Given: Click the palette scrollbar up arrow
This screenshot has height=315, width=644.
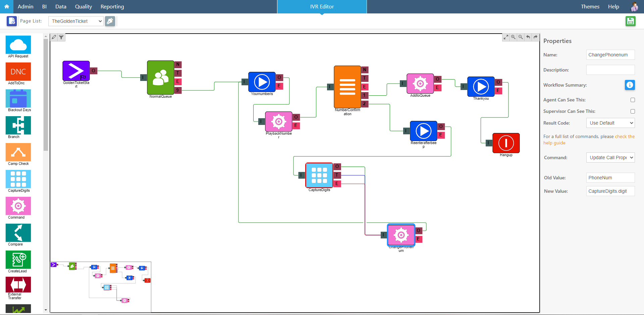Looking at the screenshot, I should 46,36.
